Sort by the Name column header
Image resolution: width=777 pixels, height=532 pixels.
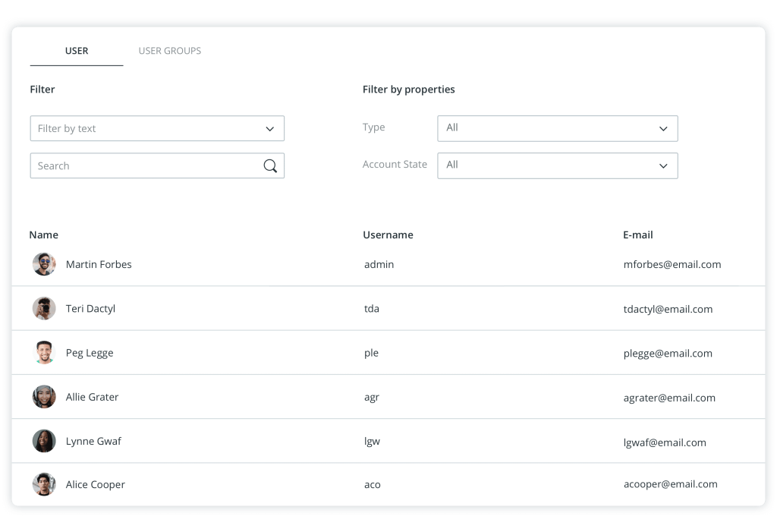(x=44, y=235)
